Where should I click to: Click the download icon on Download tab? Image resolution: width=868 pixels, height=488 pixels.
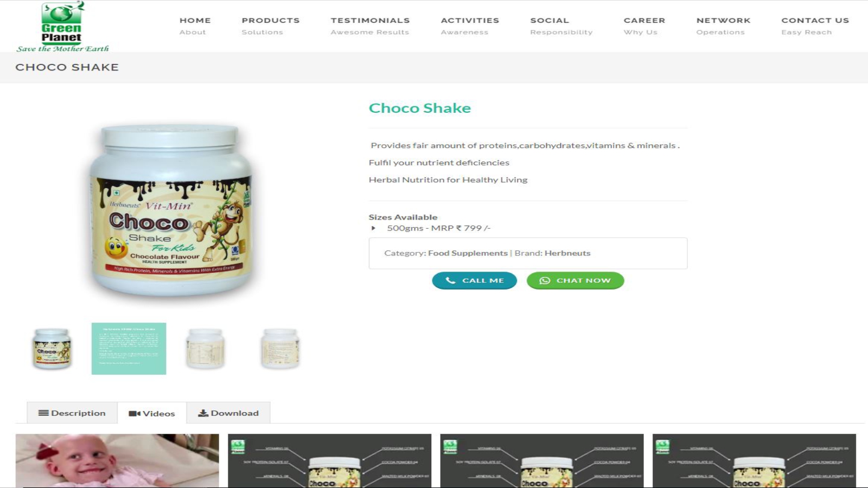203,413
